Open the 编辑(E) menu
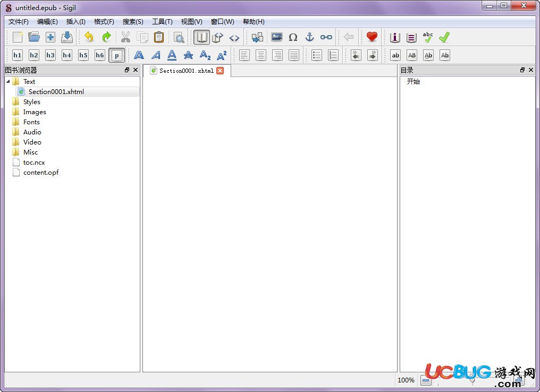This screenshot has height=392, width=540. pyautogui.click(x=47, y=22)
